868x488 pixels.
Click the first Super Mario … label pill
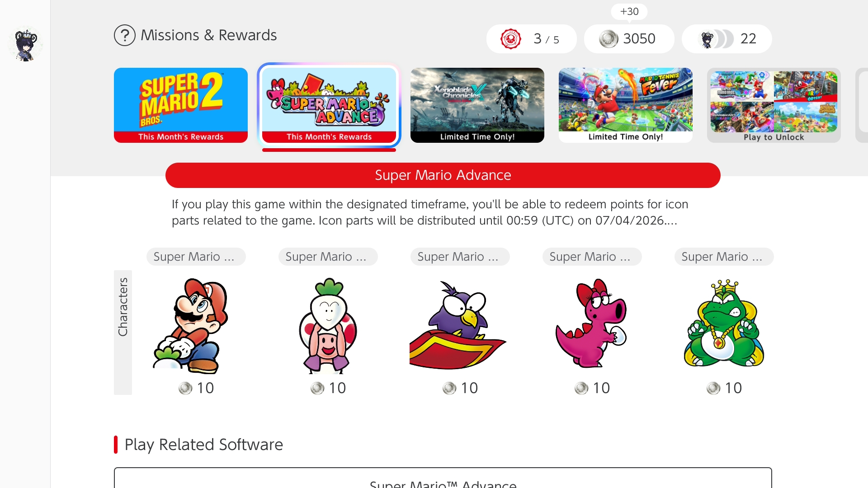point(196,257)
